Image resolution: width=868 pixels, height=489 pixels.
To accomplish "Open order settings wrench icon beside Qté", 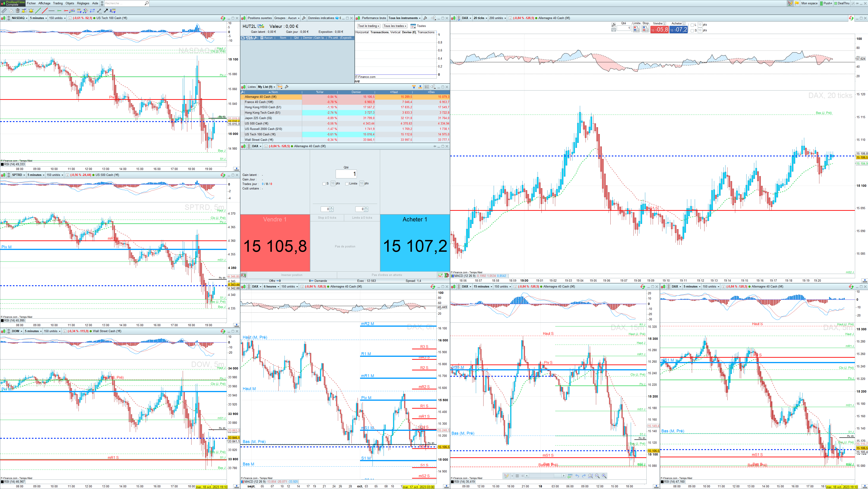I will (x=614, y=25).
